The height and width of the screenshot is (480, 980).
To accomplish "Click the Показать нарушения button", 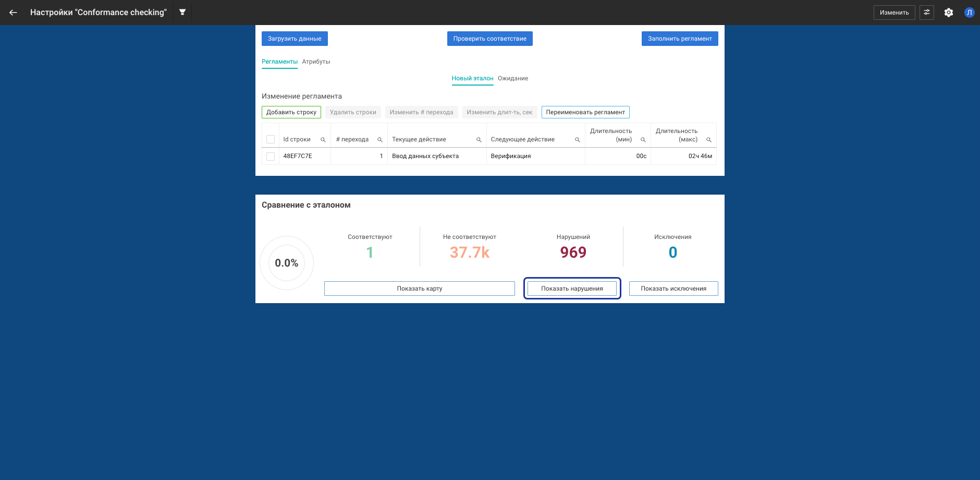I will pos(572,289).
